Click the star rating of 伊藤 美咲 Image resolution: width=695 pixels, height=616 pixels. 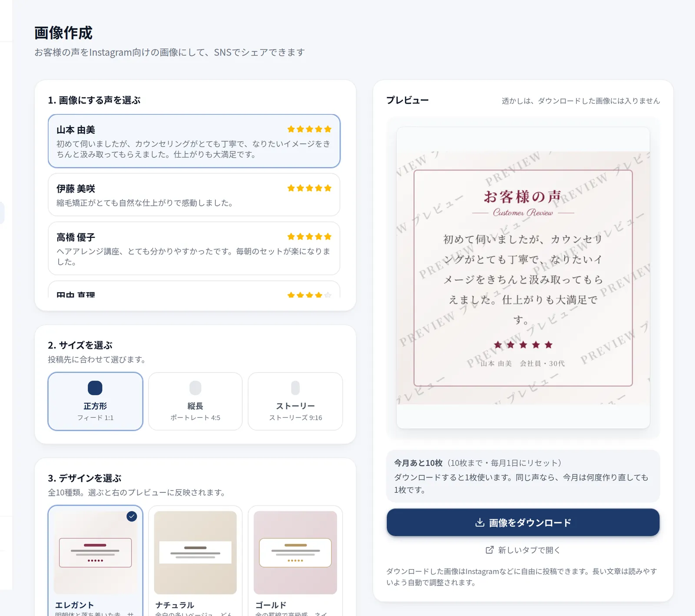(309, 188)
